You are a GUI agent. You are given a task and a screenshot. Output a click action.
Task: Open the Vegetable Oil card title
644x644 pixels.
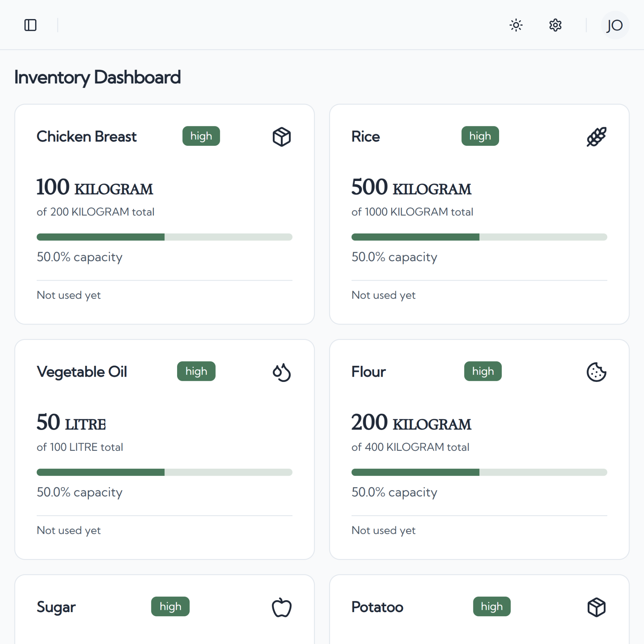point(82,372)
